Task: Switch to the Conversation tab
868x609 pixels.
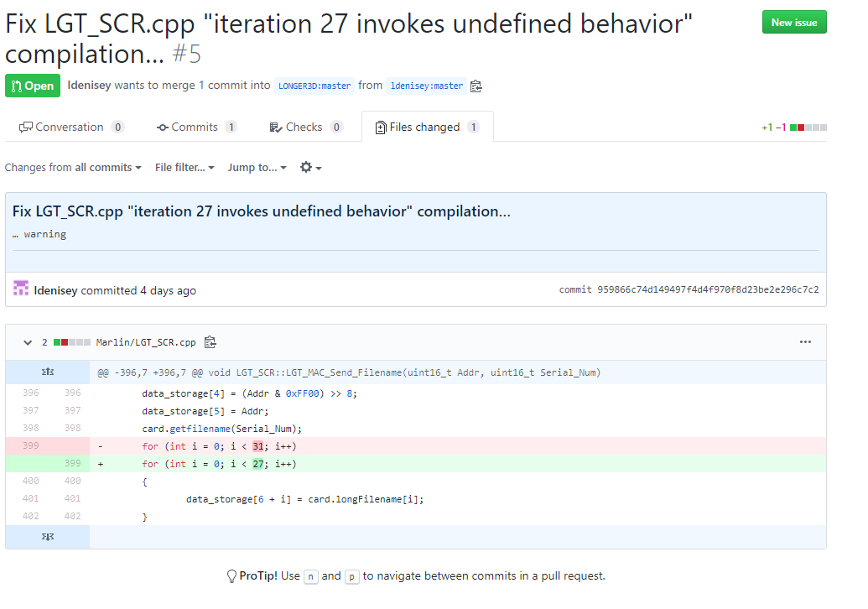Action: point(70,128)
